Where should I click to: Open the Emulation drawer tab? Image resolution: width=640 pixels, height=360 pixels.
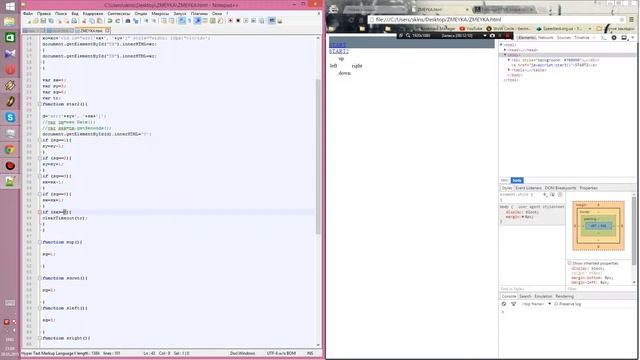(543, 296)
